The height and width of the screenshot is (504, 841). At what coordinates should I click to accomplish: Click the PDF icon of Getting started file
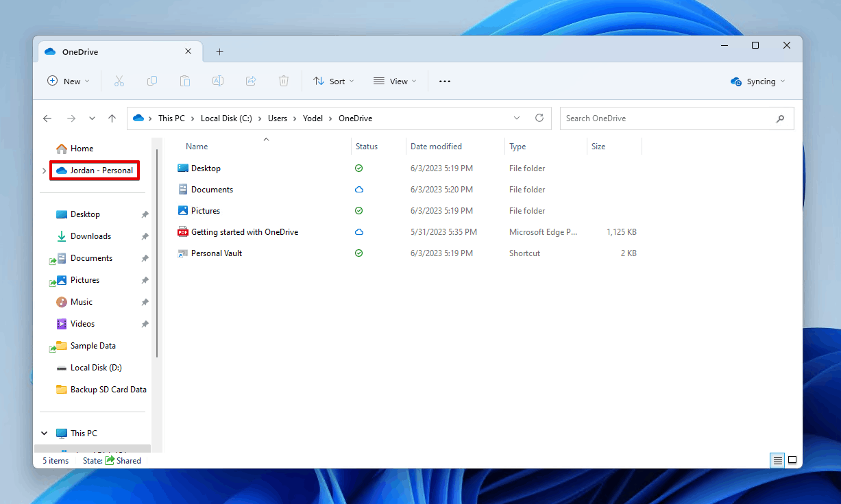183,231
